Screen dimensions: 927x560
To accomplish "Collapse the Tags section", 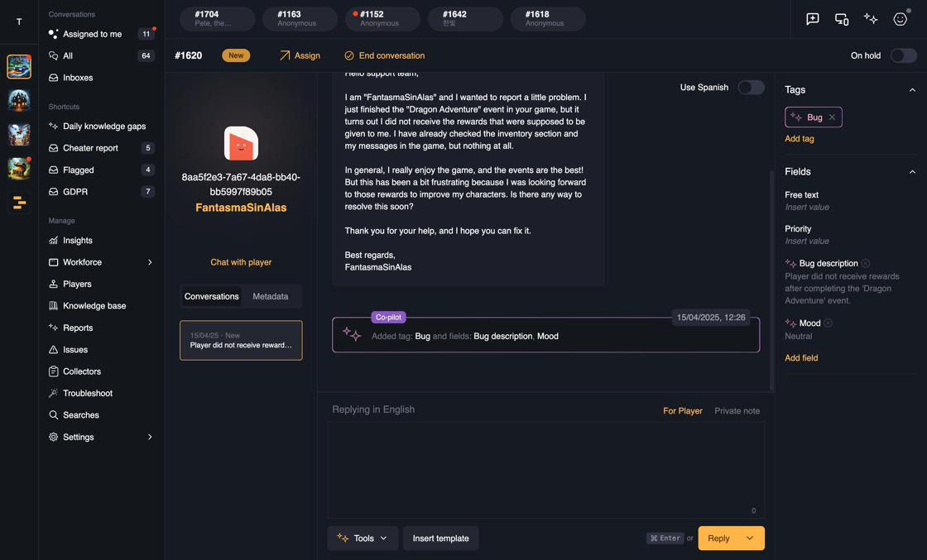I will (912, 89).
